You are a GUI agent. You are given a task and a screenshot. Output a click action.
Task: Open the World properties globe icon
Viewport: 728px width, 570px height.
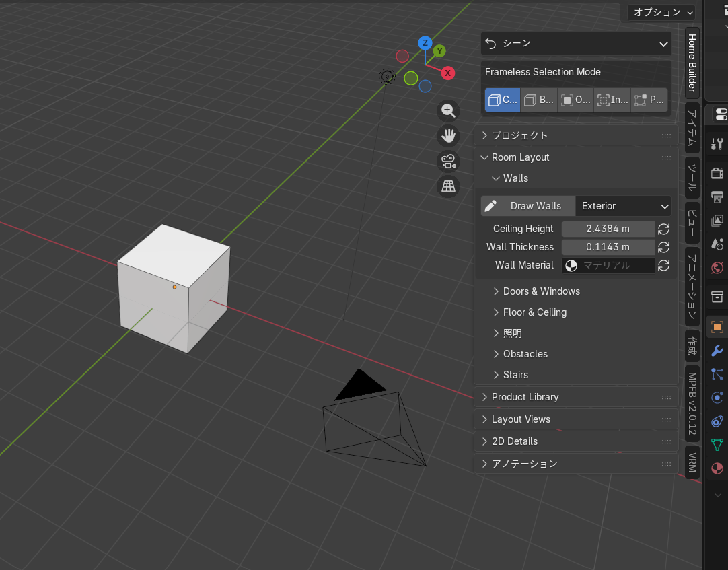pos(717,267)
